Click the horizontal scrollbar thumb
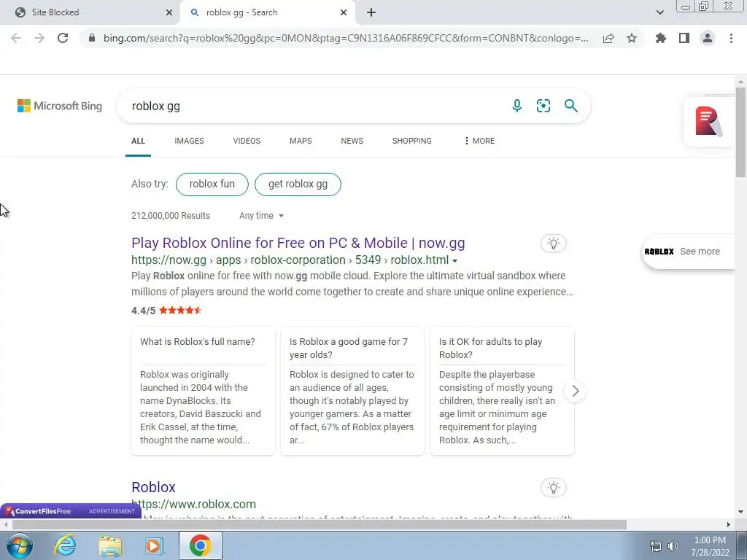 click(320, 524)
